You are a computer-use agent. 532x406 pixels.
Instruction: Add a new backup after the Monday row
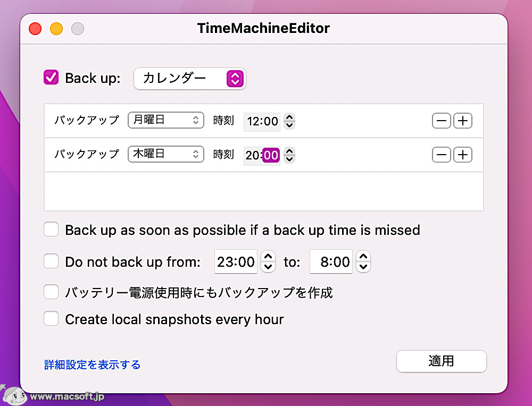coord(462,121)
